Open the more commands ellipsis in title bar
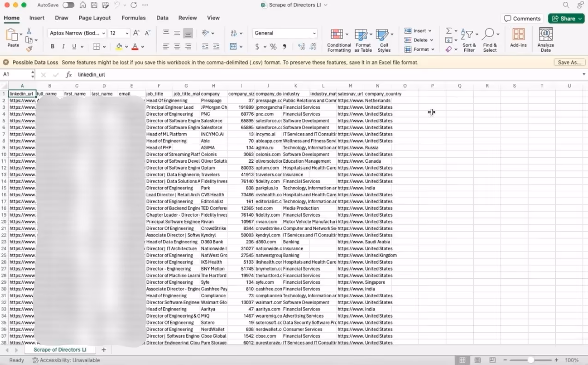588x365 pixels. [x=145, y=5]
